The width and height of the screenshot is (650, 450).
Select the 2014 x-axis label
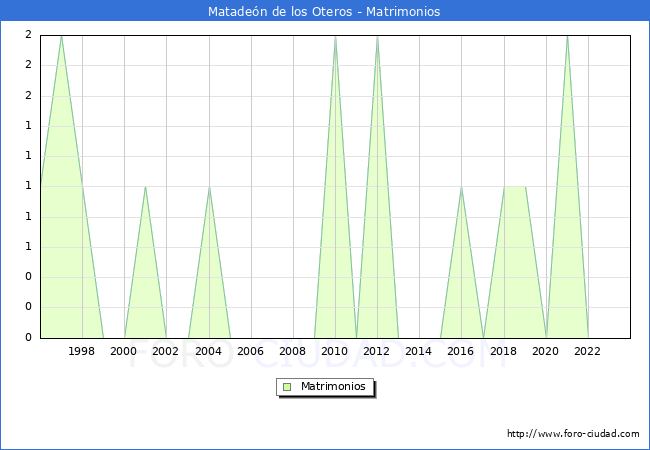click(419, 351)
